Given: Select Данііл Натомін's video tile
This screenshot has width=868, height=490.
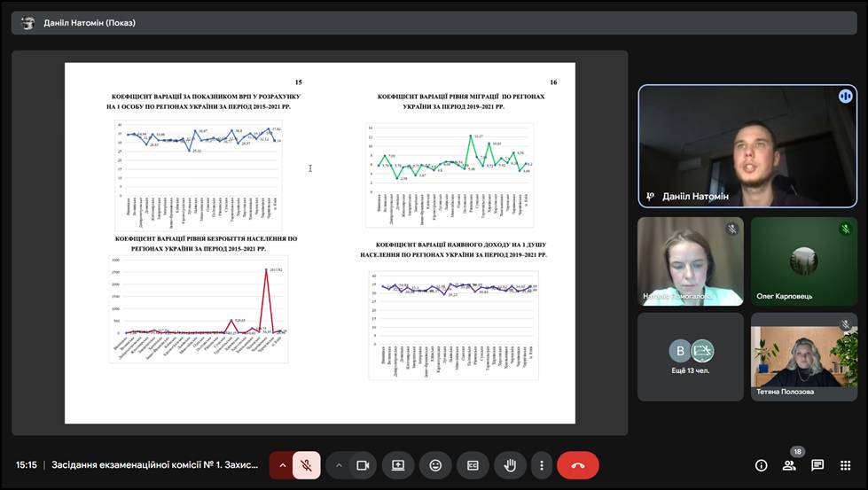Looking at the screenshot, I should point(747,146).
